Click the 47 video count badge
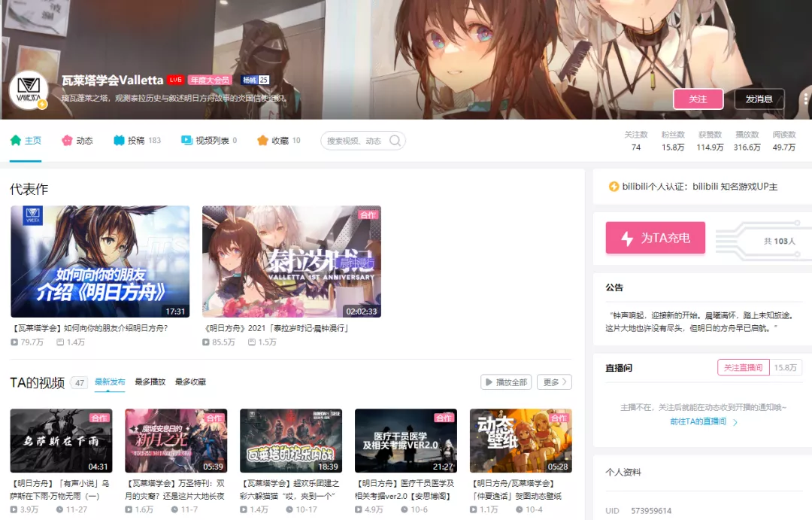812x520 pixels. [x=79, y=382]
